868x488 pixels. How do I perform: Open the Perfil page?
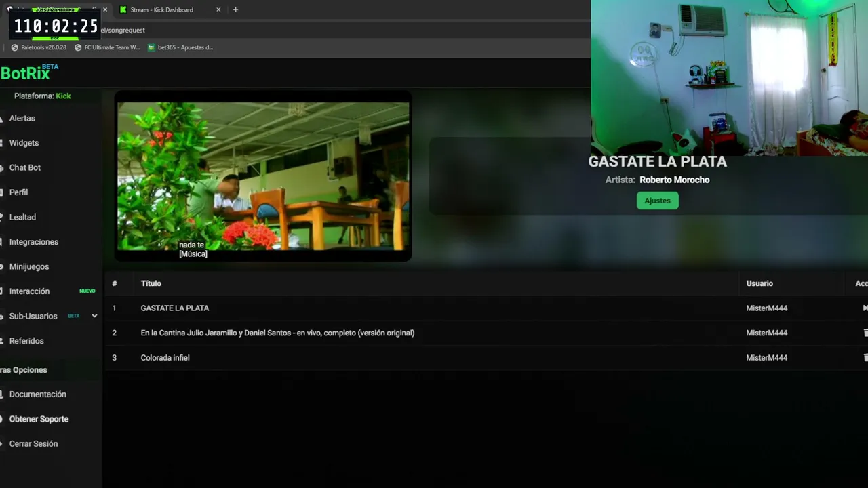(18, 192)
